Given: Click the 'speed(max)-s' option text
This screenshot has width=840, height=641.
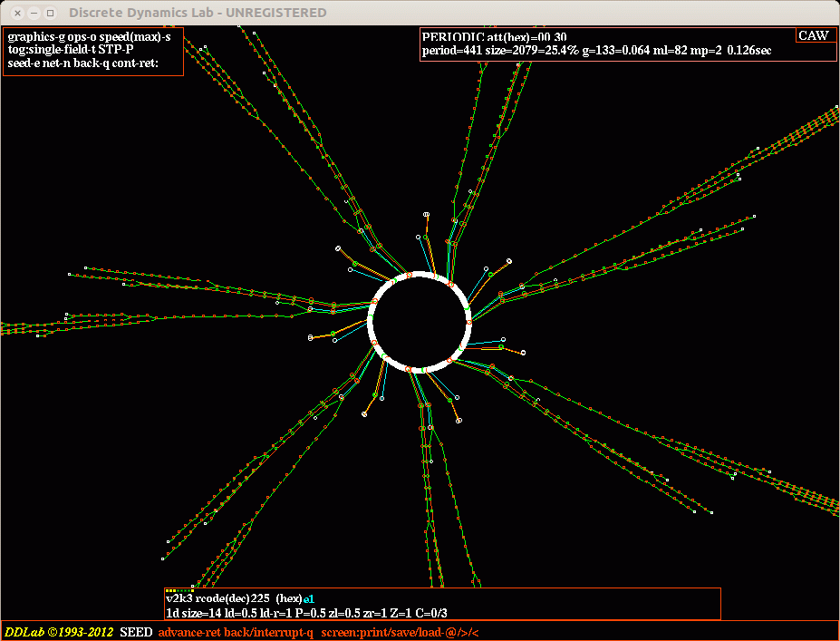Looking at the screenshot, I should (x=135, y=38).
